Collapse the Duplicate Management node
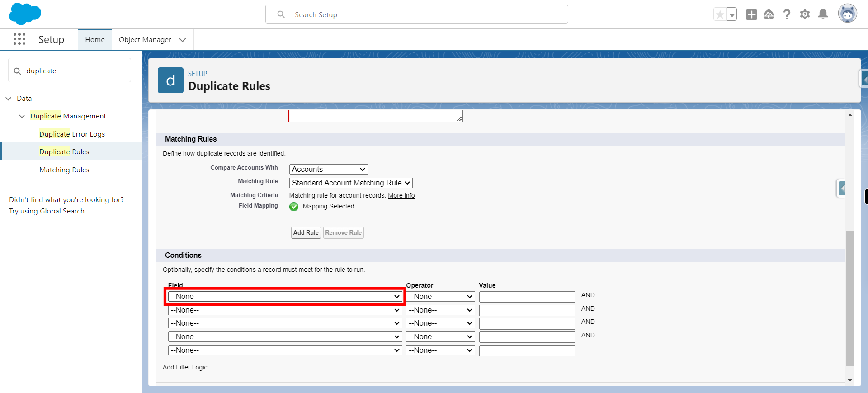 pyautogui.click(x=22, y=116)
